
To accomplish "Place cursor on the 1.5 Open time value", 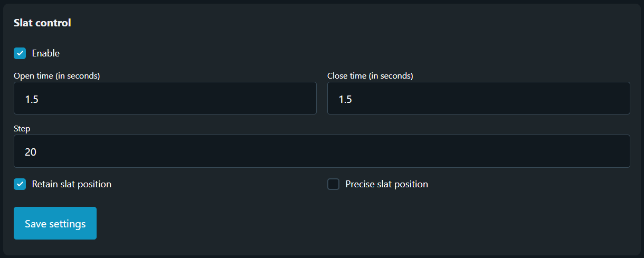I will (x=32, y=99).
